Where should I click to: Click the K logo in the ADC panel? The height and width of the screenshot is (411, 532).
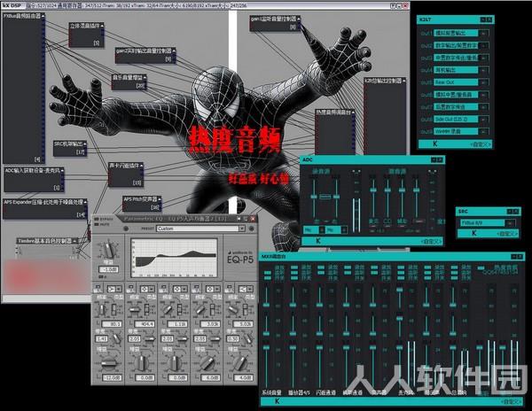318,241
